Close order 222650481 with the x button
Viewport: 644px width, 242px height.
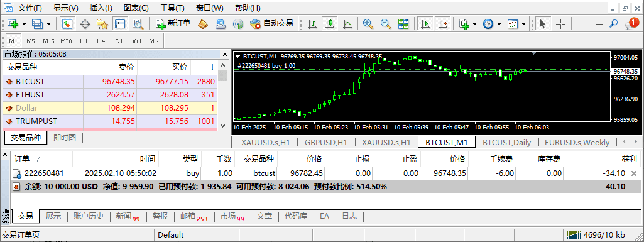pos(634,173)
